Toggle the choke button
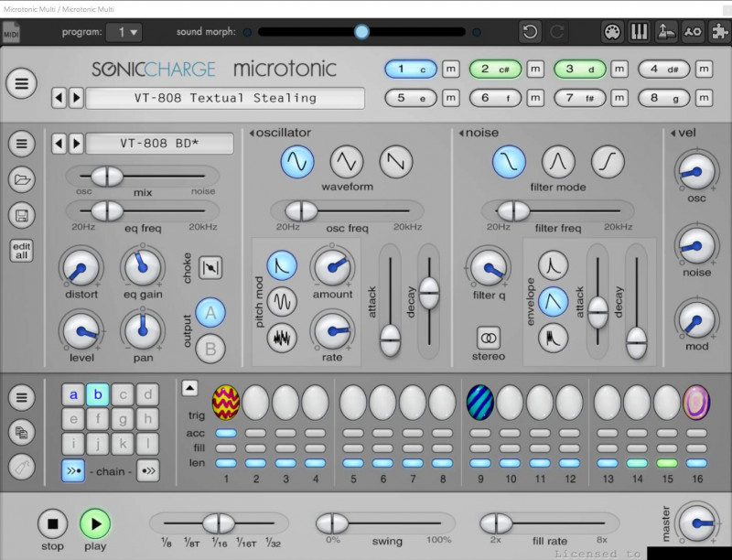This screenshot has width=732, height=560. coord(210,267)
